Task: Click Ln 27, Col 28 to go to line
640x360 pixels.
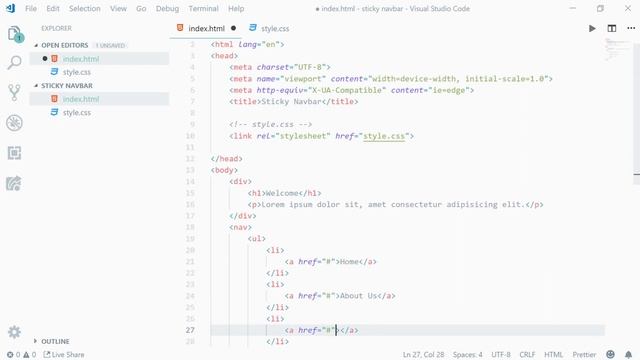Action: [x=423, y=355]
